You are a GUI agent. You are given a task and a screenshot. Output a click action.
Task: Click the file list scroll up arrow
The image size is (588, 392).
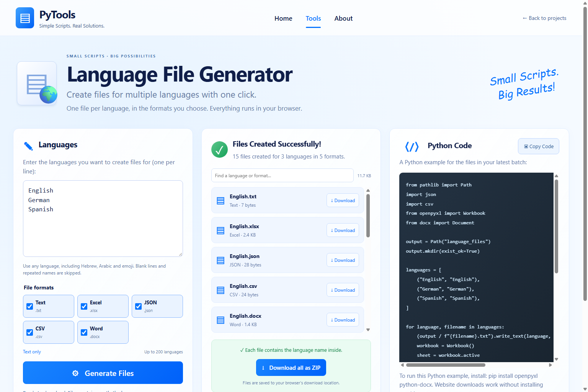pos(368,190)
